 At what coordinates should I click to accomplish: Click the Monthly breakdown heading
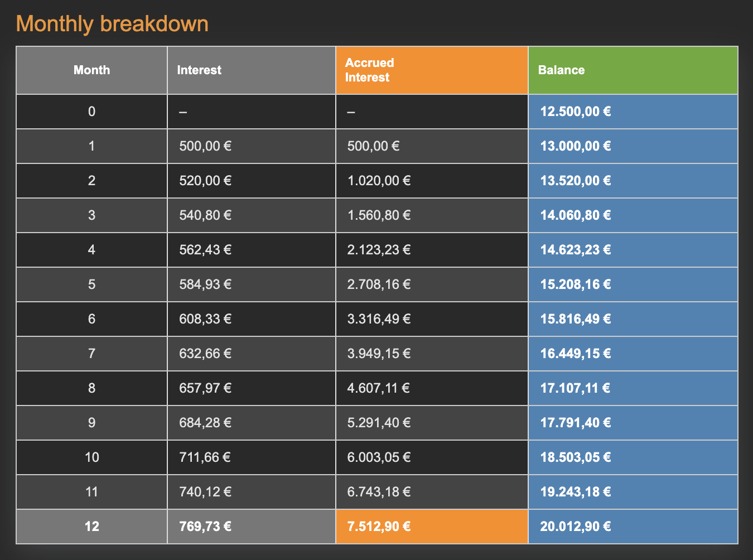(112, 24)
